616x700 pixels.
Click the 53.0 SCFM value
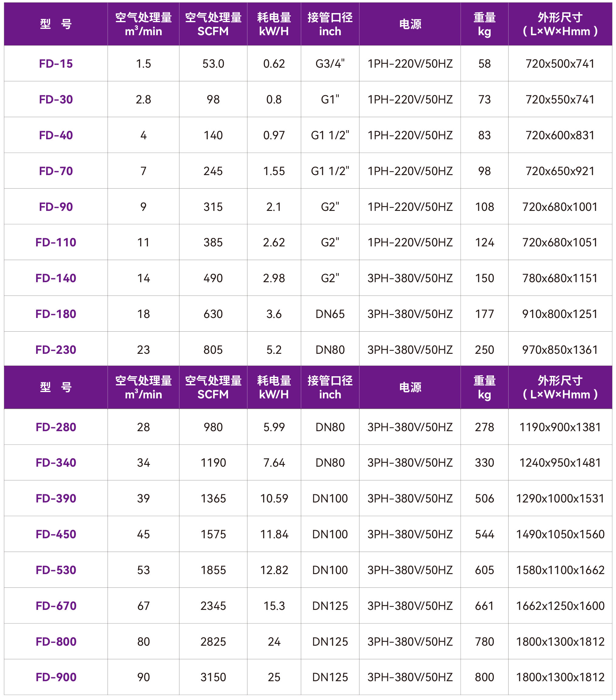pyautogui.click(x=213, y=64)
